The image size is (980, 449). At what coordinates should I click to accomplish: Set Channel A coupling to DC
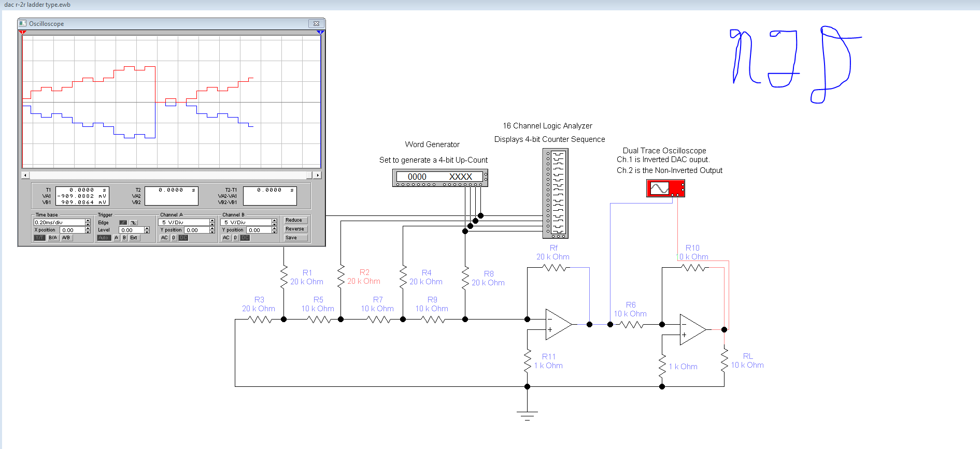(x=183, y=238)
